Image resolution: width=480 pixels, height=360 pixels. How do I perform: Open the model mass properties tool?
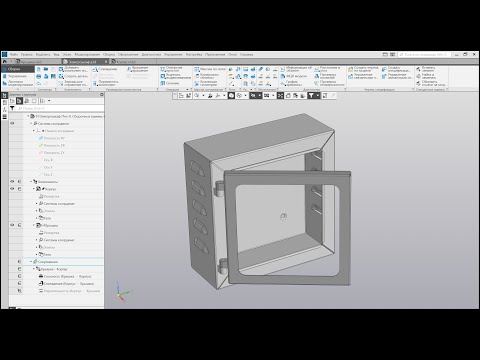pyautogui.click(x=293, y=76)
